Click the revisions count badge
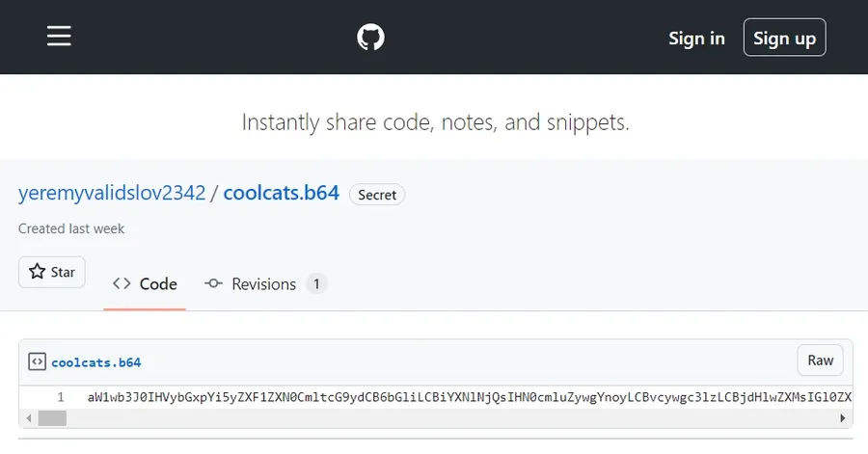Viewport: 868px width, 454px height. pos(316,284)
